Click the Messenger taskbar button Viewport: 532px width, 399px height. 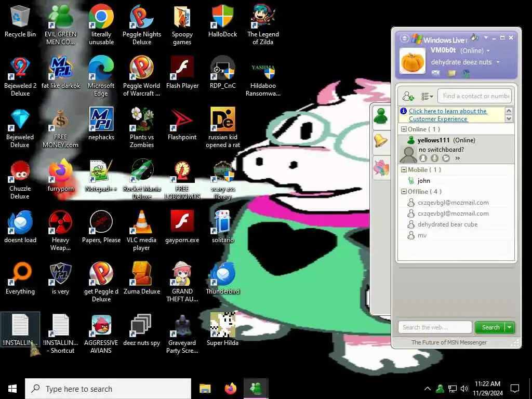[x=256, y=389]
